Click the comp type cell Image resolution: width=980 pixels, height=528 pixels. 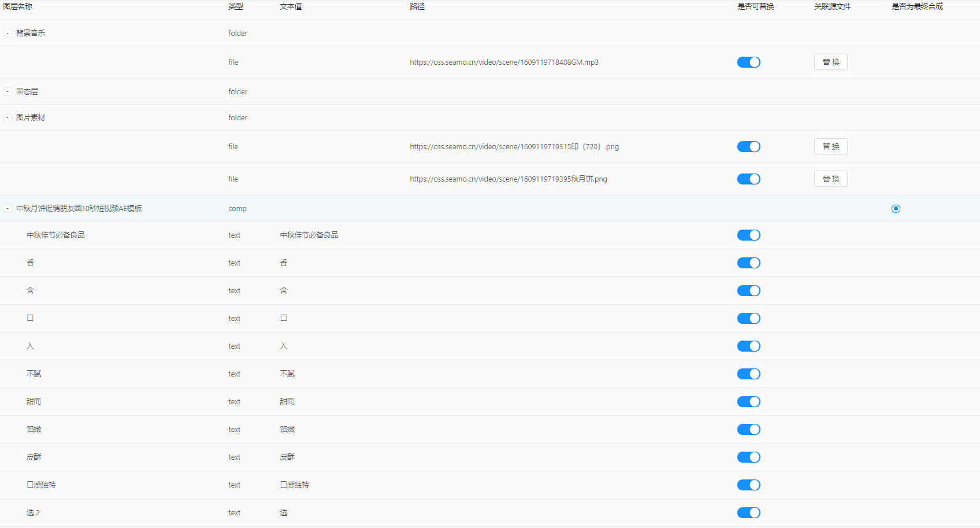tap(237, 209)
